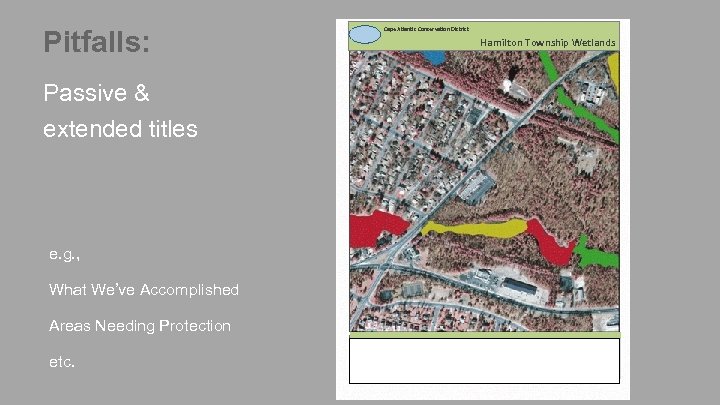Image resolution: width=720 pixels, height=405 pixels.
Task: Select 'Areas Needing Protection' example text
Action: tap(140, 326)
